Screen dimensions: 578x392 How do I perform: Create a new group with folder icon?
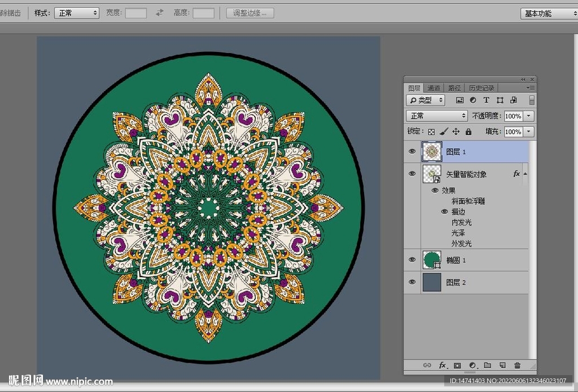(x=488, y=365)
